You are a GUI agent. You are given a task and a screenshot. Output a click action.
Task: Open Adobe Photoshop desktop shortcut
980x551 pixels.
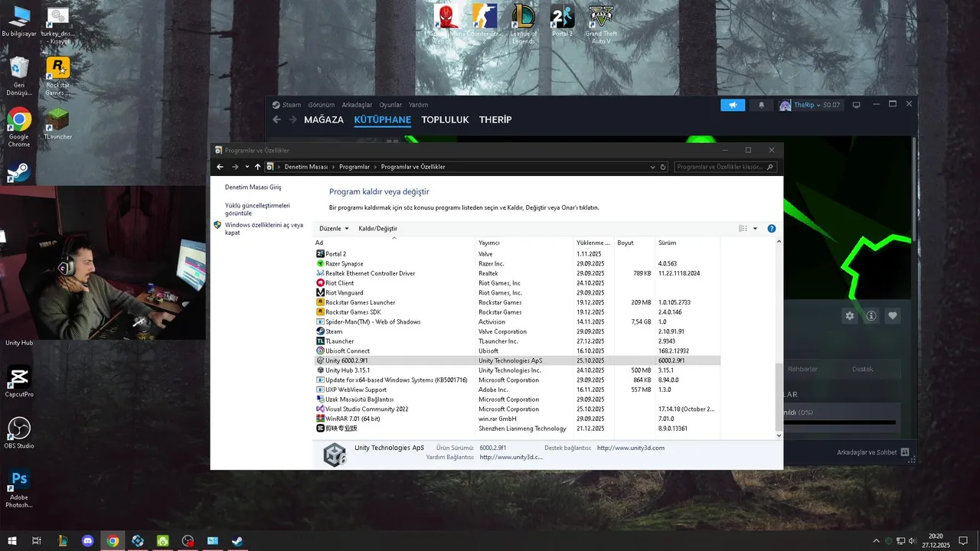tap(19, 489)
